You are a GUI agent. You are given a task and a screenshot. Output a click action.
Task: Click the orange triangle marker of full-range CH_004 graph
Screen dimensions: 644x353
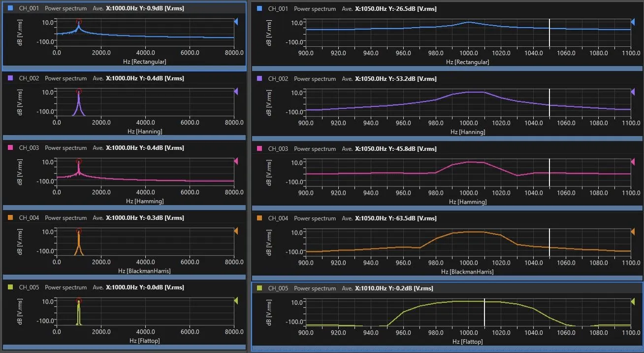(236, 231)
